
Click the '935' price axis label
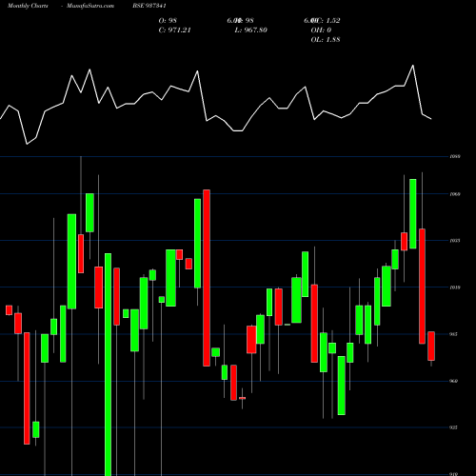(x=453, y=427)
